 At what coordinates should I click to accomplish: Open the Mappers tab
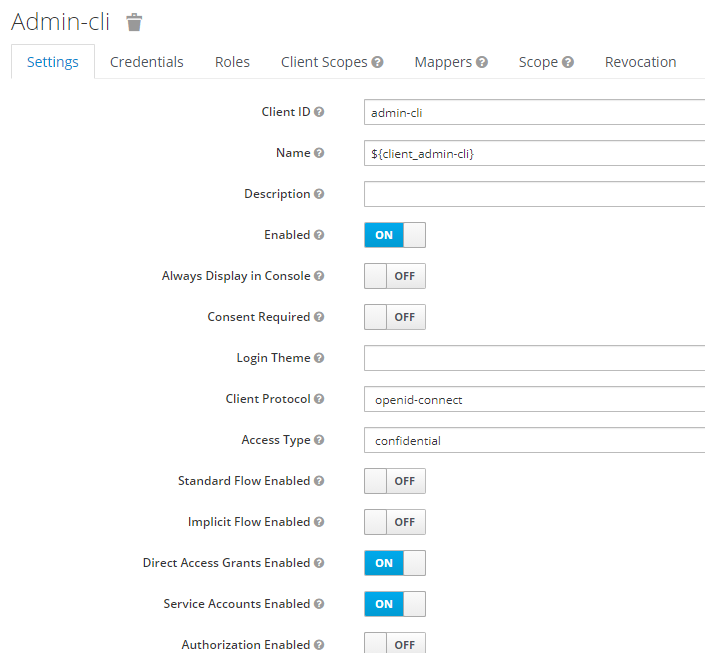click(x=443, y=62)
